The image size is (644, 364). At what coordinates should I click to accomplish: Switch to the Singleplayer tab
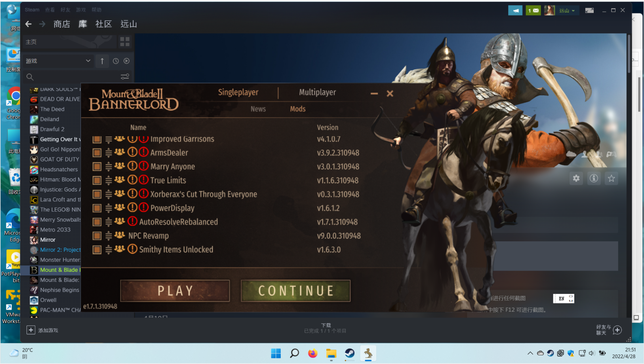(238, 92)
